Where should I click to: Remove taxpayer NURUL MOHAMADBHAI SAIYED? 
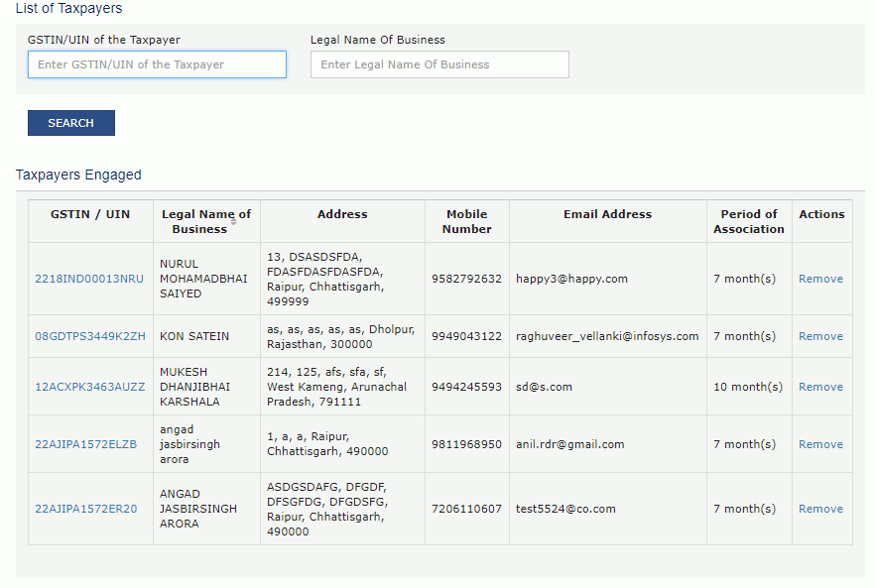[x=820, y=279]
